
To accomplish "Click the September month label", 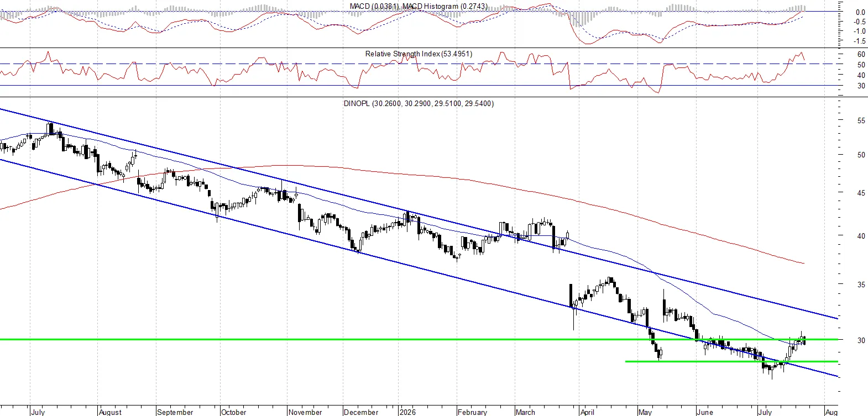I will coord(175,412).
